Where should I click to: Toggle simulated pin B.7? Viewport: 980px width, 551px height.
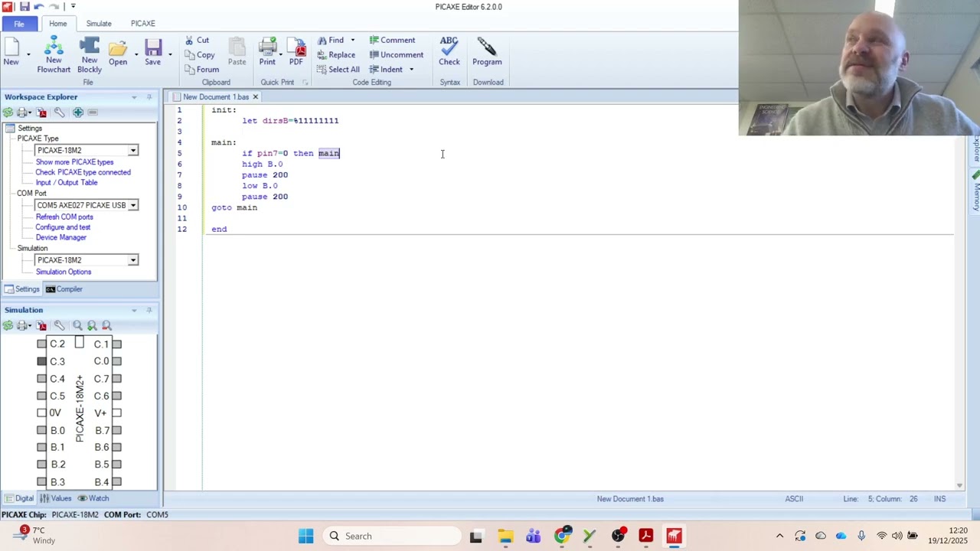[116, 430]
